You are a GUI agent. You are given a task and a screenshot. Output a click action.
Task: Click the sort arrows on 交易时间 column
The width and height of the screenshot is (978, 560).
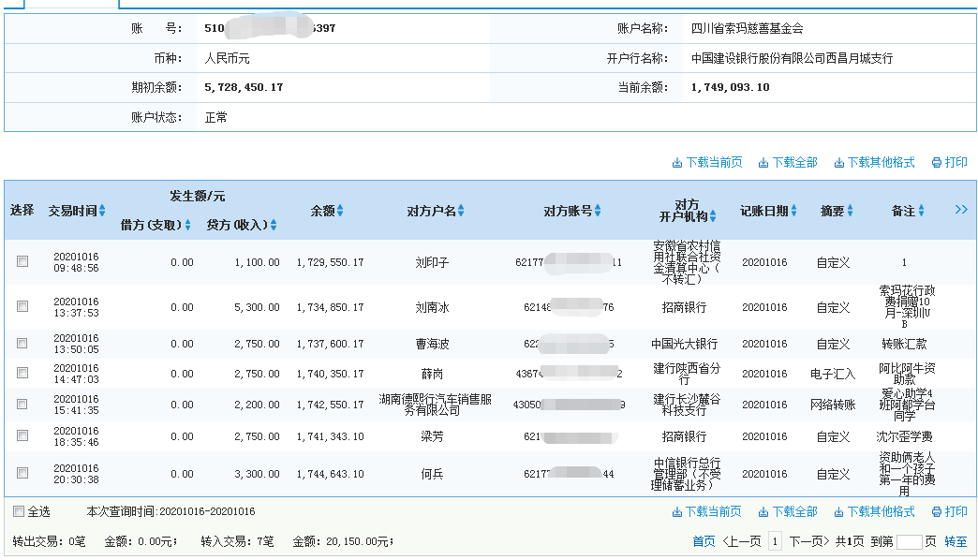[103, 209]
